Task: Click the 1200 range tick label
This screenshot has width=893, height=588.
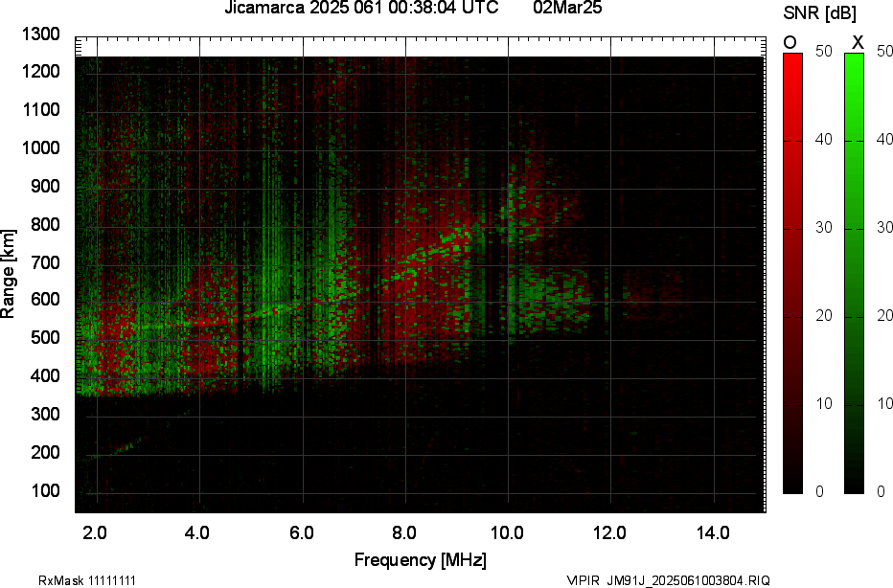Action: coord(41,72)
